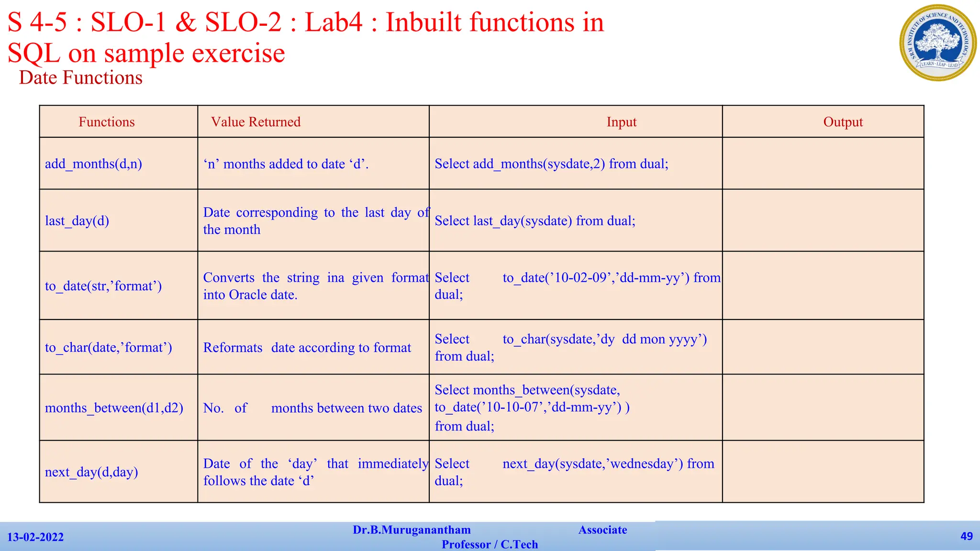Viewport: 980px width, 551px height.
Task: Click 'No. of months between two dates' text
Action: click(x=312, y=408)
